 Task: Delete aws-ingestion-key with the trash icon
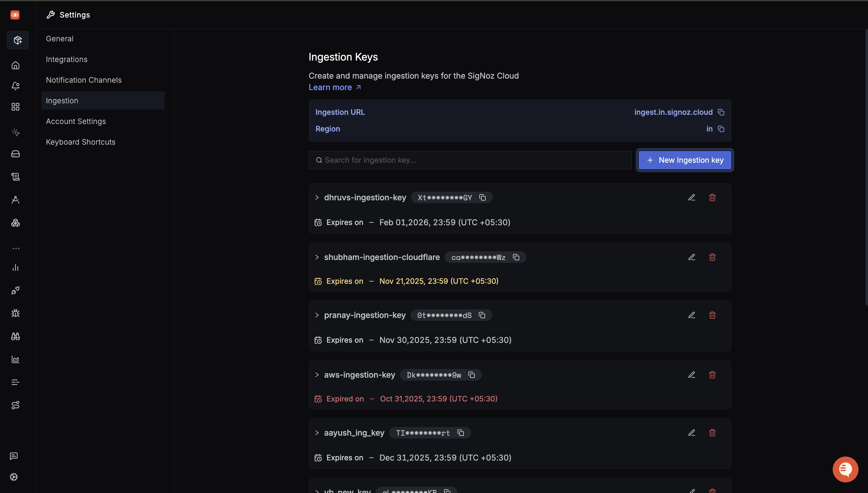712,374
